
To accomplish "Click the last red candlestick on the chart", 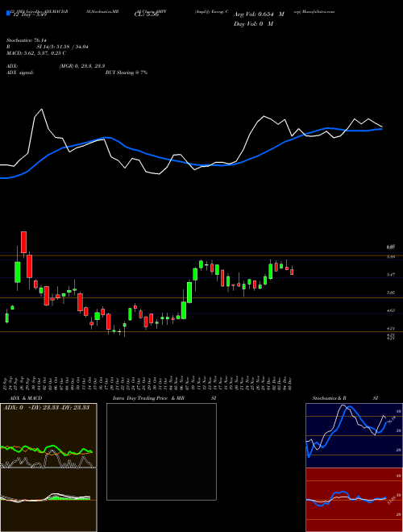I will tap(292, 272).
